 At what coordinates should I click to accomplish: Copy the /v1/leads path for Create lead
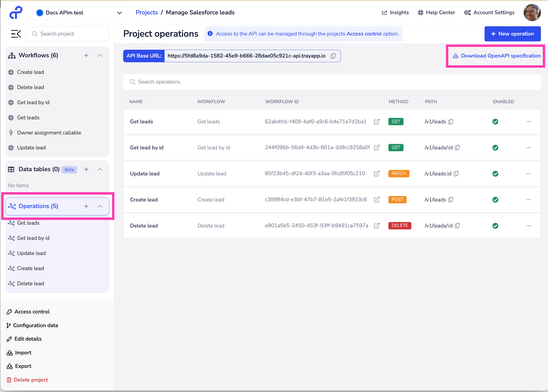click(x=451, y=200)
